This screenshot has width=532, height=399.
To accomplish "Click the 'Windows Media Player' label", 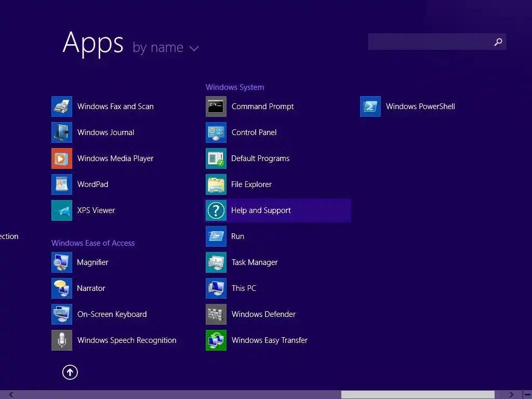I will (115, 158).
